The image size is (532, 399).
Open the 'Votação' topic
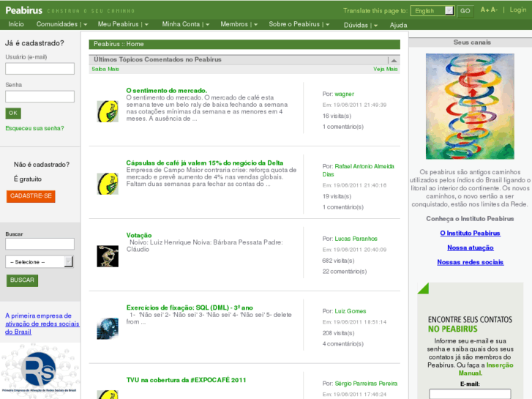(139, 235)
